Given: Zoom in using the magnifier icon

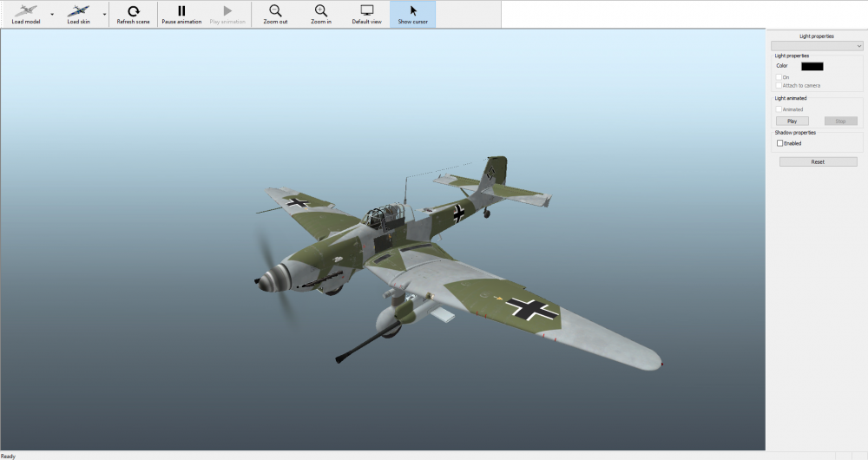Looking at the screenshot, I should 321,11.
